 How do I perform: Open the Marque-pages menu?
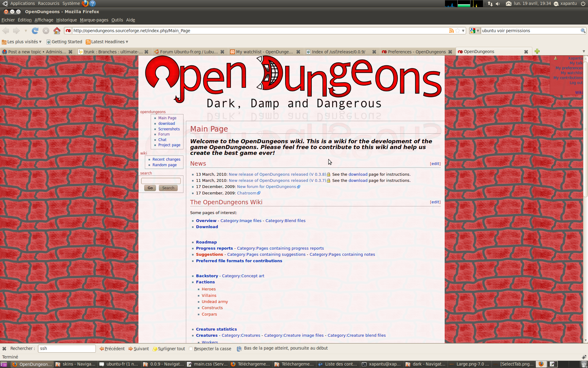(x=94, y=20)
